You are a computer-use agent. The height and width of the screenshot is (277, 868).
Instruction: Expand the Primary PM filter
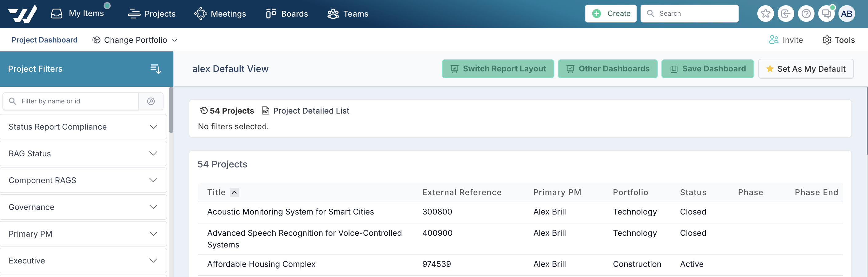click(x=83, y=234)
